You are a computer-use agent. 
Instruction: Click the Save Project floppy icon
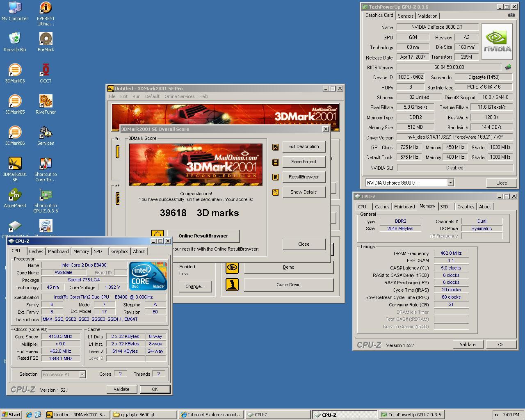[x=276, y=162]
